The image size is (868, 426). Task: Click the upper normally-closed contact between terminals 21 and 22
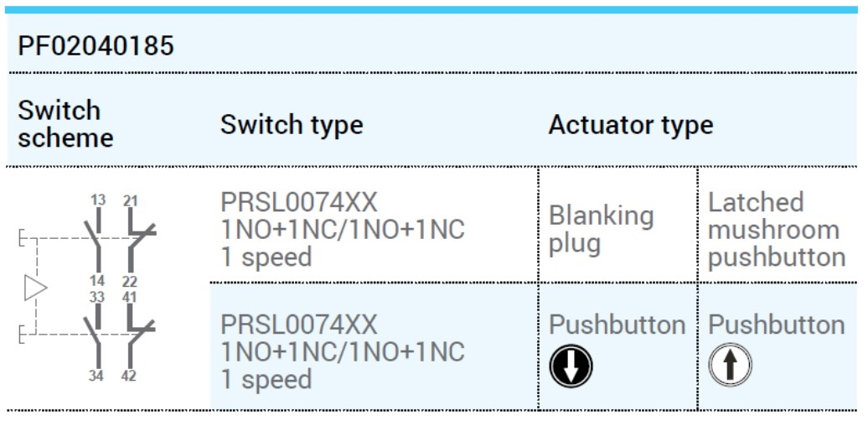click(140, 241)
